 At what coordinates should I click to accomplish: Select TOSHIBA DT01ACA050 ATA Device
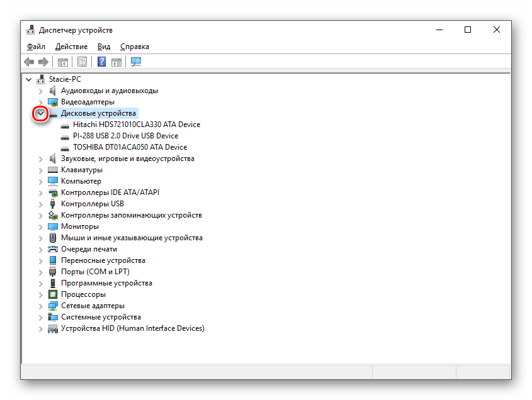point(130,147)
